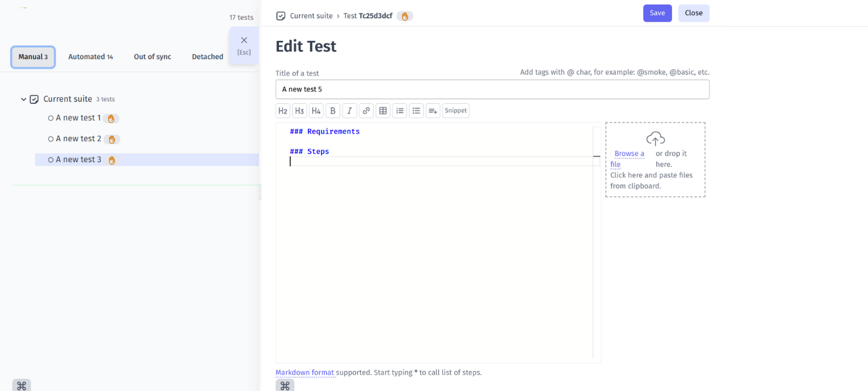Image resolution: width=868 pixels, height=391 pixels.
Task: Switch to the Automated tab
Action: pos(90,57)
